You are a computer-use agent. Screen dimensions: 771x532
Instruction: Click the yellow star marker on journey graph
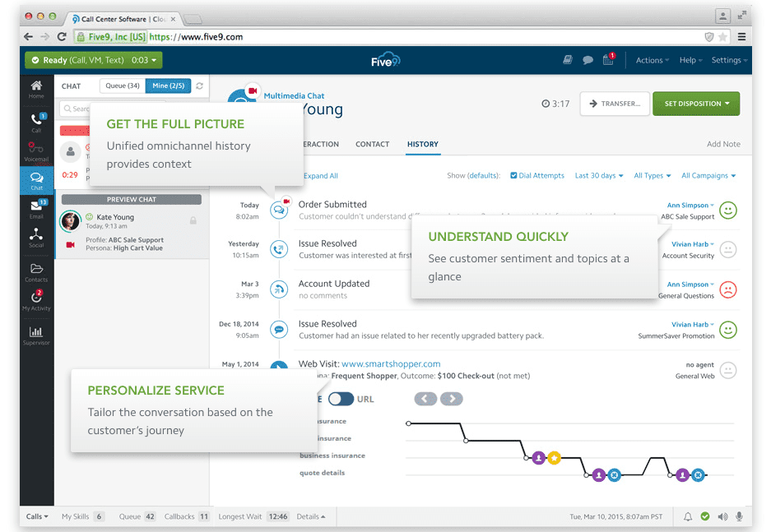point(554,457)
